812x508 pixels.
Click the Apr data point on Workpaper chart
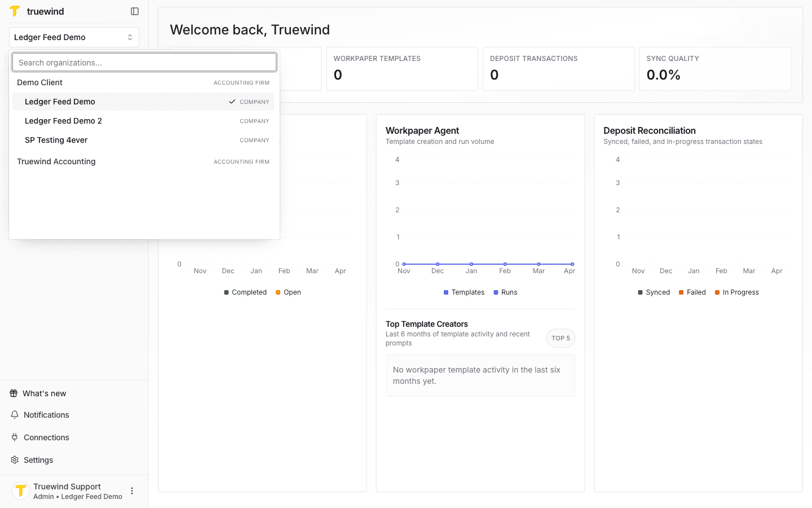click(572, 264)
